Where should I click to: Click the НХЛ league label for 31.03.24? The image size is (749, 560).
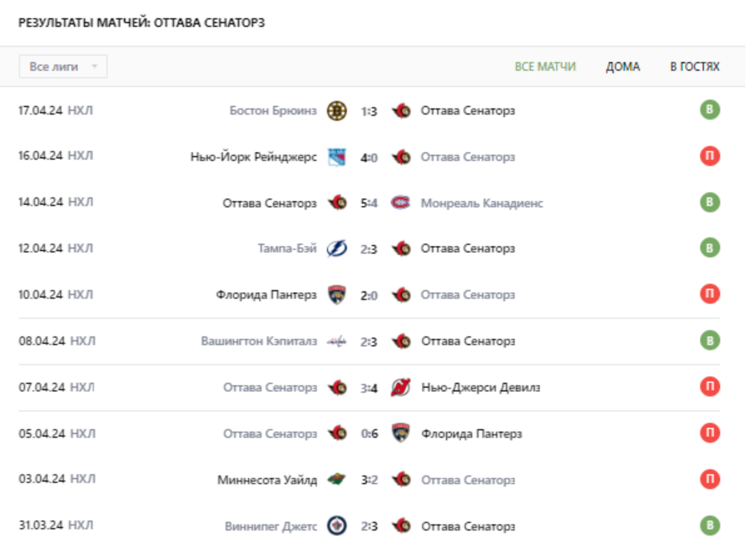tap(80, 526)
